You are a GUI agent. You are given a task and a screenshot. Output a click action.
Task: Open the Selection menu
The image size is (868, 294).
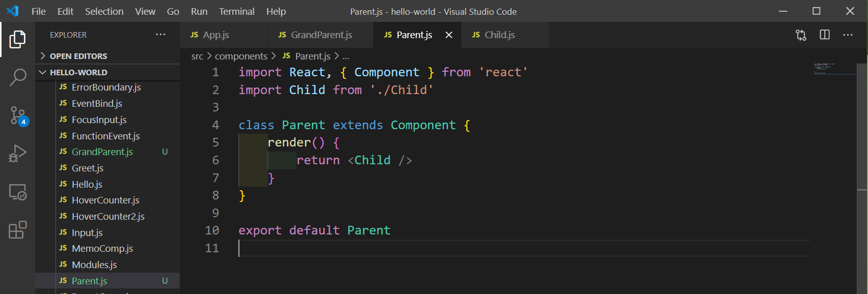pos(104,11)
